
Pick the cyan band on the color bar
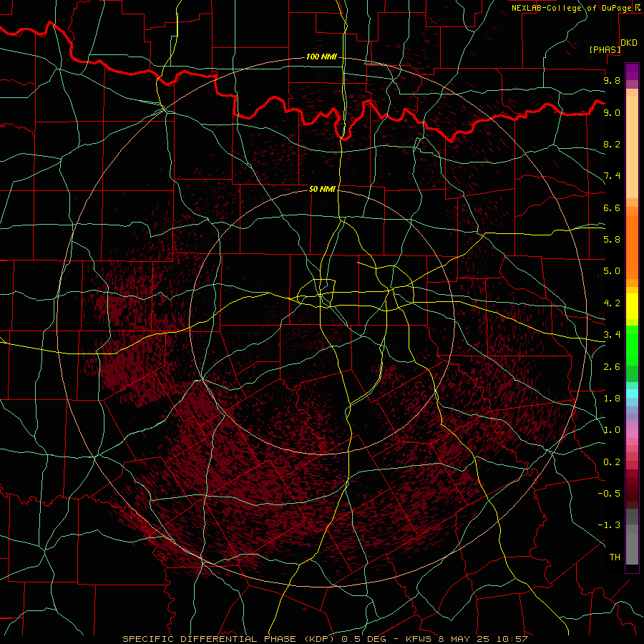(x=632, y=394)
